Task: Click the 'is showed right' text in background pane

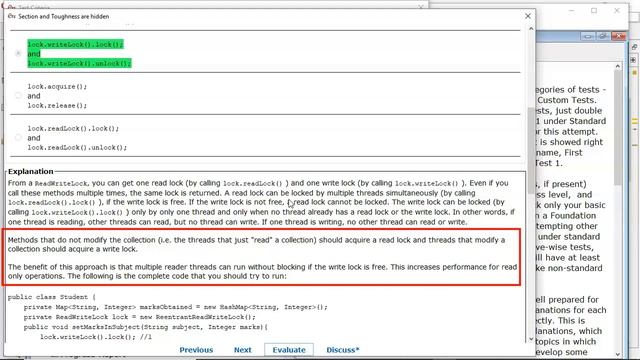Action: click(571, 142)
